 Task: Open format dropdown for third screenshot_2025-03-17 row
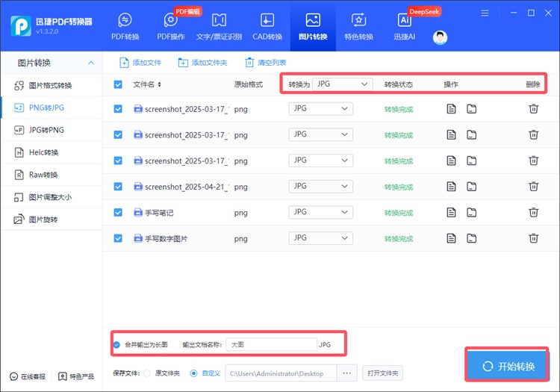pos(321,161)
